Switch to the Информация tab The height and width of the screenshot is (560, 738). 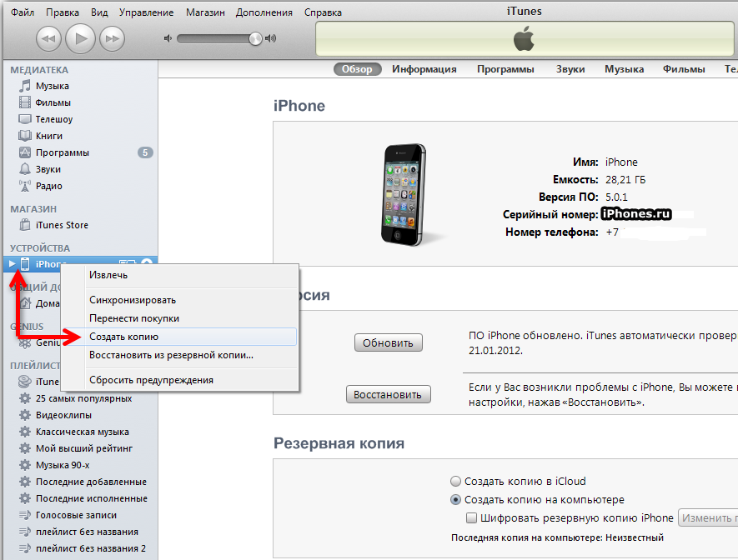click(x=424, y=69)
